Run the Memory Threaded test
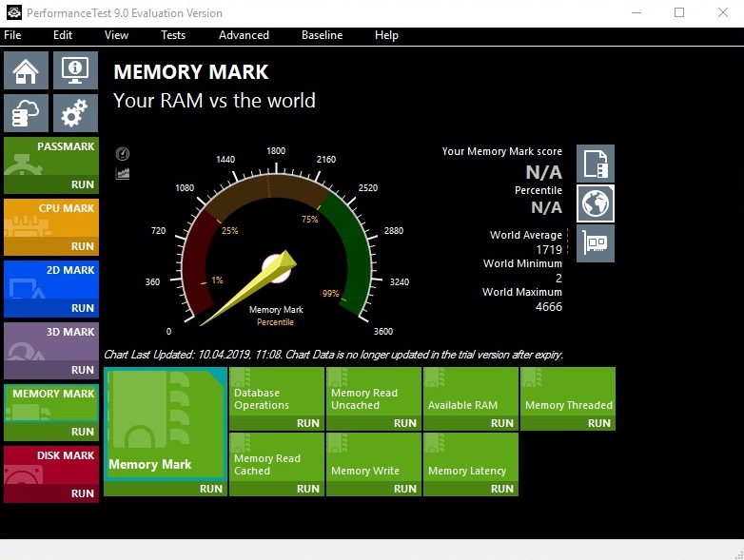Image resolution: width=744 pixels, height=560 pixels. pos(568,423)
